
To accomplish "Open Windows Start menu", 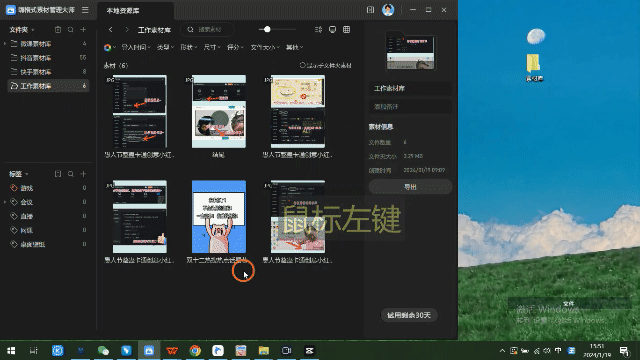I will point(11,351).
